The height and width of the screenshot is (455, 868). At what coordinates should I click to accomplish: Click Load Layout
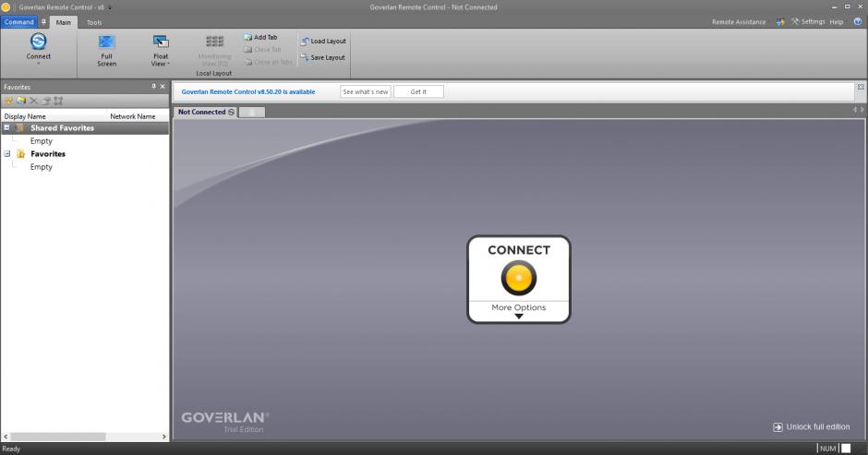(x=323, y=41)
